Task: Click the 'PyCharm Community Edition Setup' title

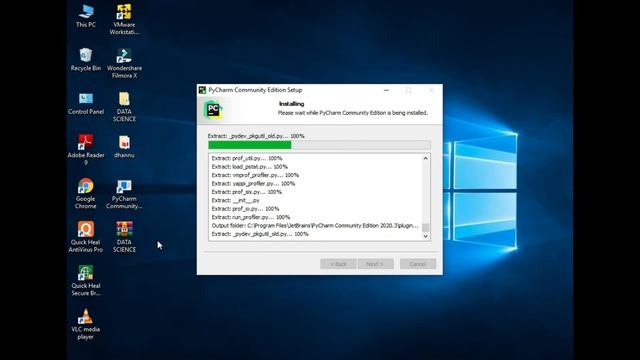Action: pos(255,90)
